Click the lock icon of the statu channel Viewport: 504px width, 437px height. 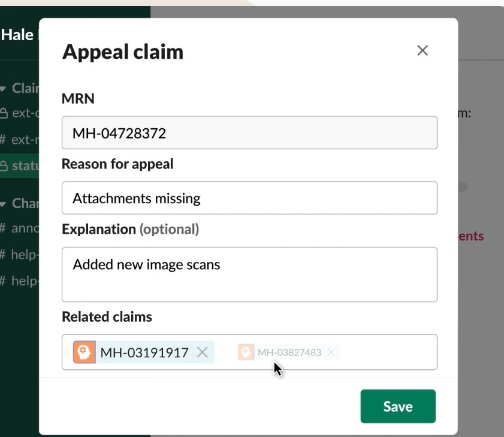pos(4,165)
